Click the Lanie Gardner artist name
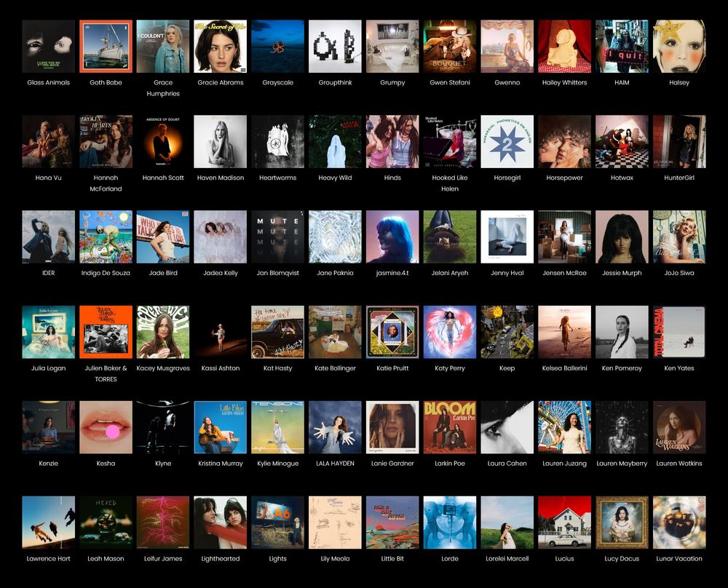 pos(392,463)
